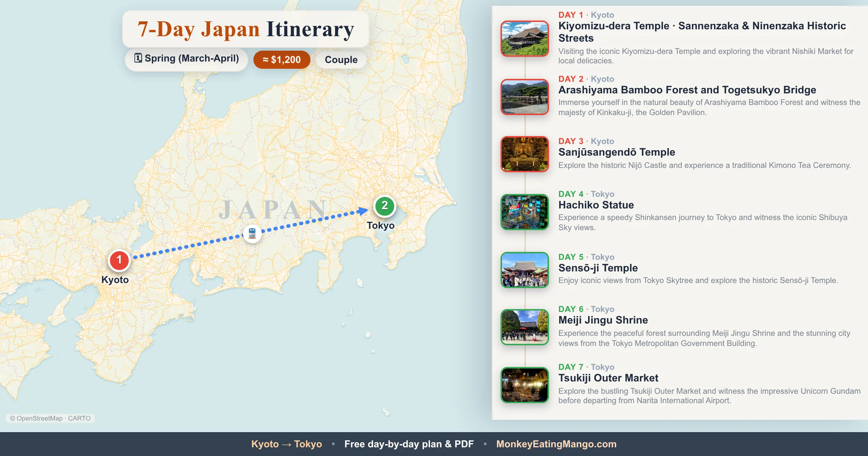Open the Tsukiji Outer Market thumbnail
This screenshot has height=456, width=868.
525,385
